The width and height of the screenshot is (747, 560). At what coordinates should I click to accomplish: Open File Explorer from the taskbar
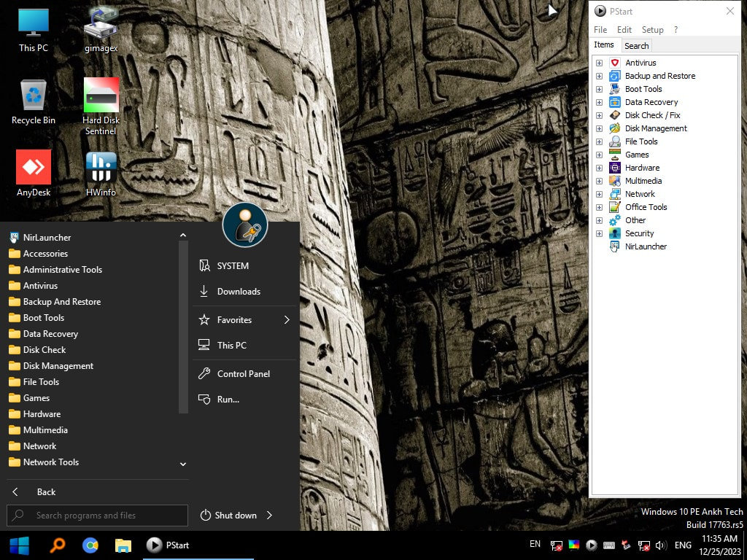(x=123, y=545)
